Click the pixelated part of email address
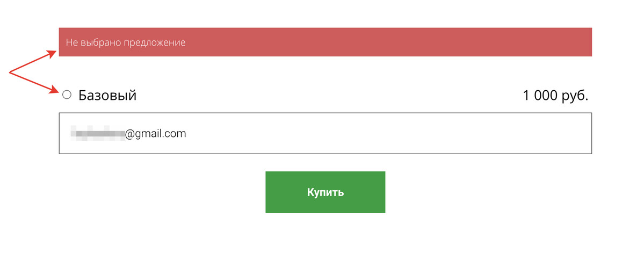The width and height of the screenshot is (644, 268). coord(98,134)
